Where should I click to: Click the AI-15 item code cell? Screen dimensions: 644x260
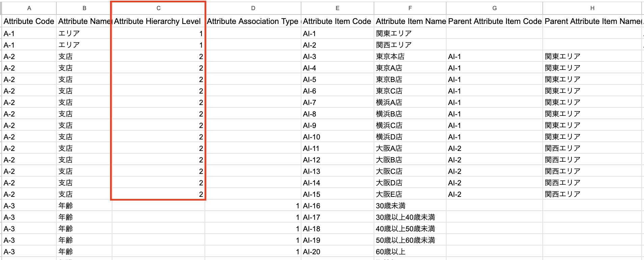(x=337, y=194)
